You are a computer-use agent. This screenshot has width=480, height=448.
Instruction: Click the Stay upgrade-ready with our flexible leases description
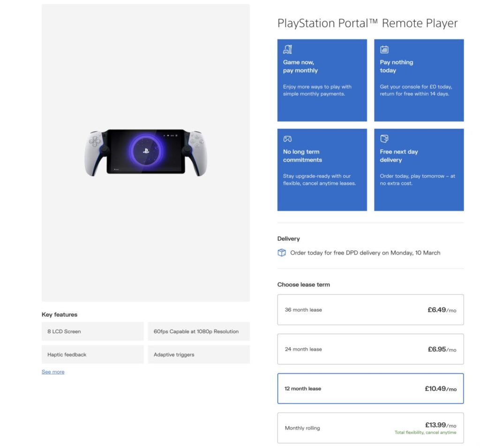pyautogui.click(x=319, y=179)
